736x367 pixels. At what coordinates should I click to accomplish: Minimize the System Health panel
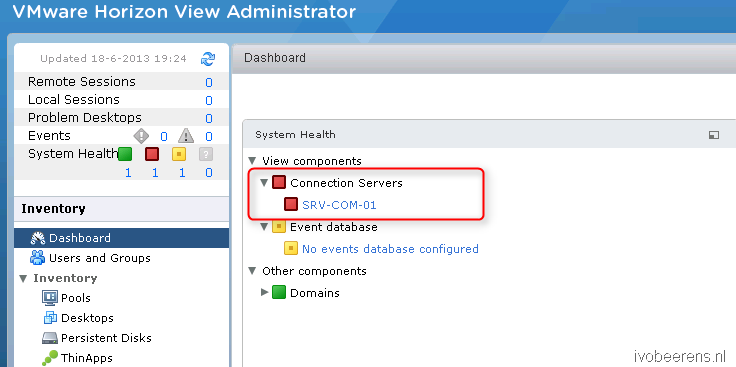click(713, 135)
